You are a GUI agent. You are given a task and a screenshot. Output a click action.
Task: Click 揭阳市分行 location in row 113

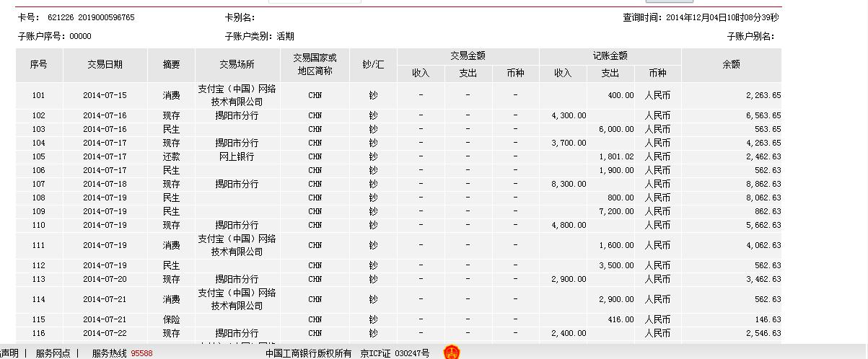[x=237, y=279]
